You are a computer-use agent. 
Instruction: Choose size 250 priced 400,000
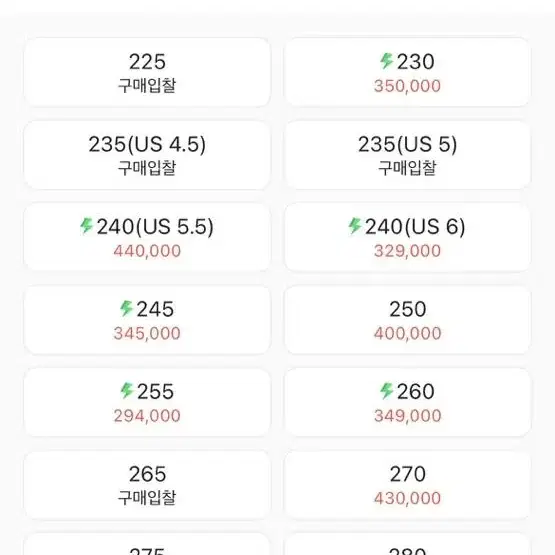coord(407,320)
